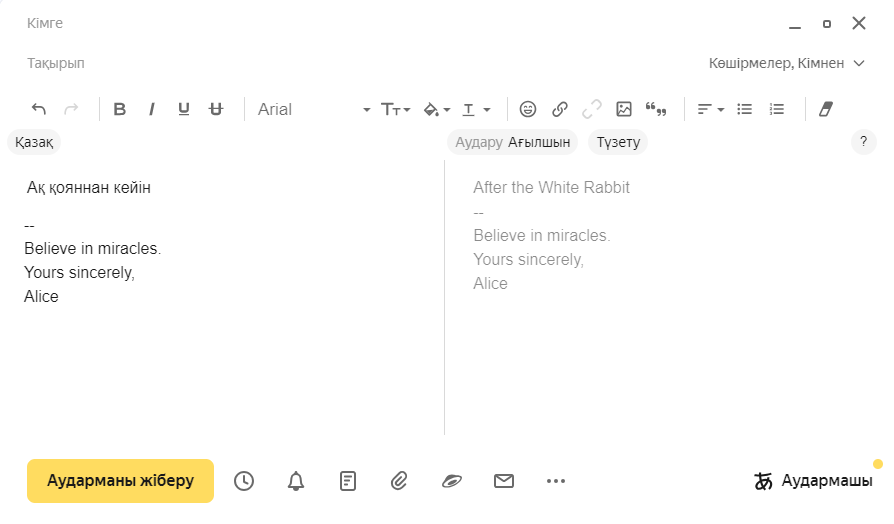
Task: Open the Аудармашы translator panel
Action: coord(814,481)
